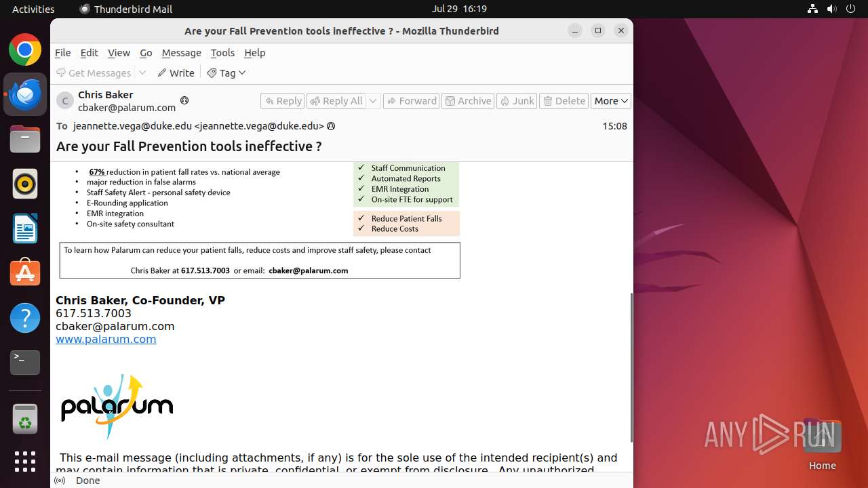Click the Done status bar text
The image size is (868, 488).
pos(88,481)
